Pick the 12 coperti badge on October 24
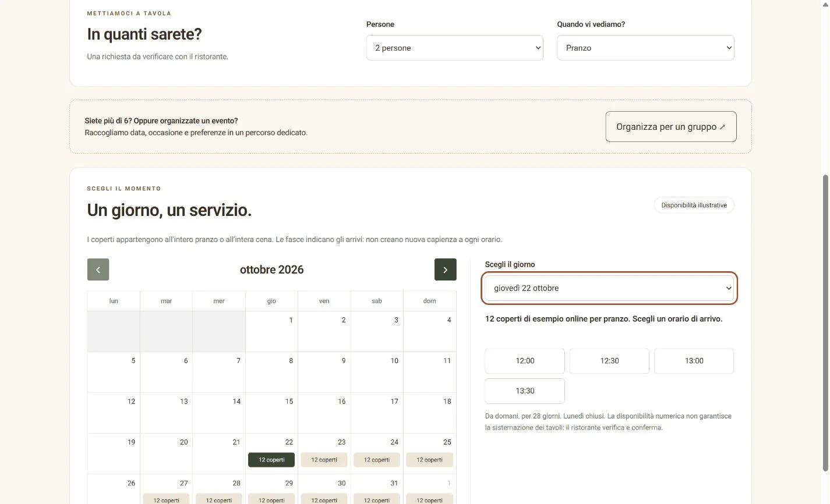 coord(377,460)
